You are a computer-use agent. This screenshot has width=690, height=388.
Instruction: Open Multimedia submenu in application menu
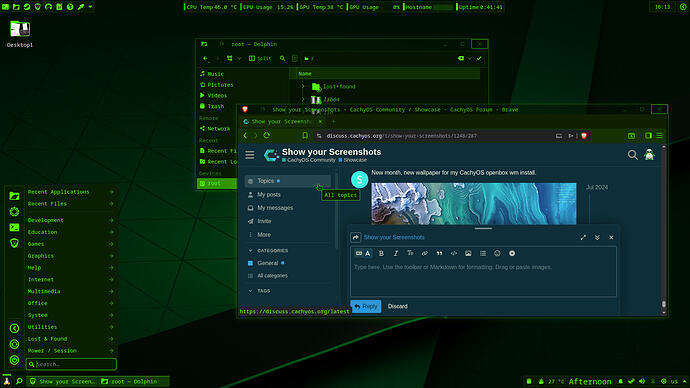(x=71, y=292)
